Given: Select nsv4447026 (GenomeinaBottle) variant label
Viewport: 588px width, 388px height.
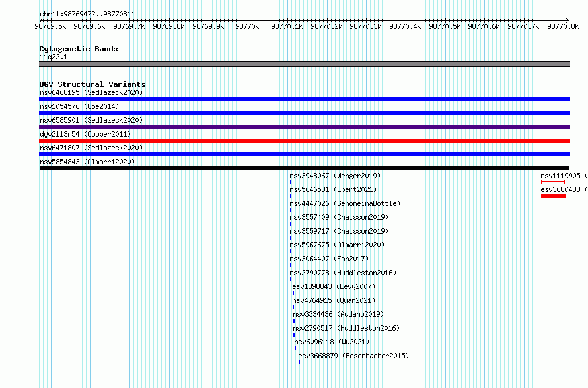Looking at the screenshot, I should (x=345, y=203).
